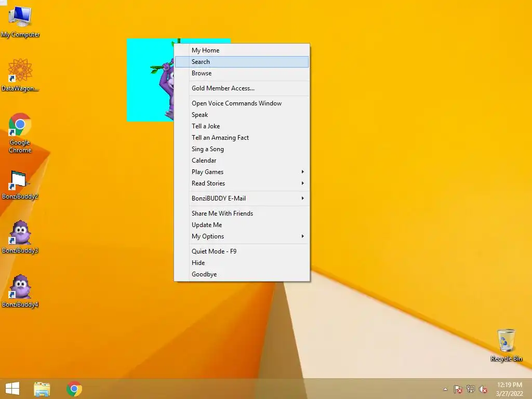The height and width of the screenshot is (399, 532).
Task: Open the Windows Start button
Action: coord(12,389)
